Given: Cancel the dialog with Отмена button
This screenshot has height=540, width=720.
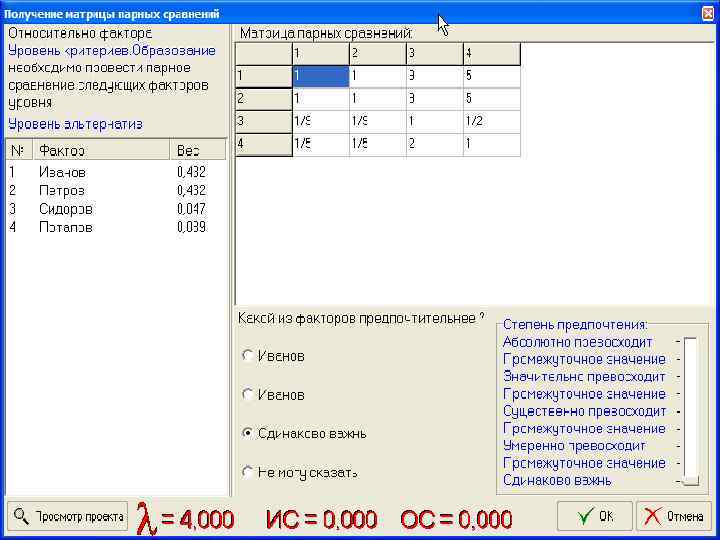Looking at the screenshot, I should [x=676, y=517].
